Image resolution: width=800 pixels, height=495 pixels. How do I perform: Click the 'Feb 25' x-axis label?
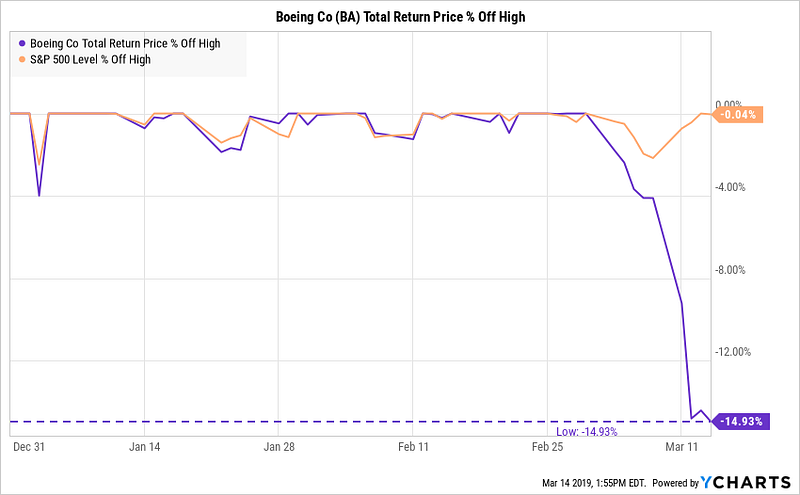(x=547, y=447)
